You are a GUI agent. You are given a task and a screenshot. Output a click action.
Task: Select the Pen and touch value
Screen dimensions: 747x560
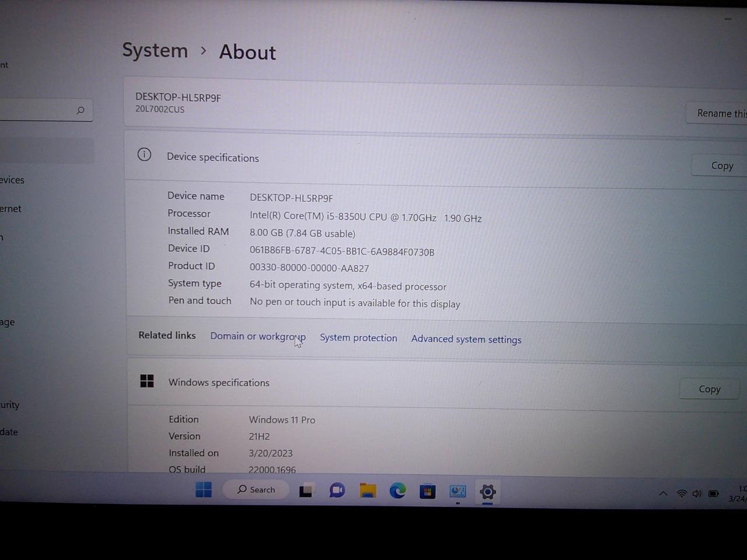tap(355, 303)
